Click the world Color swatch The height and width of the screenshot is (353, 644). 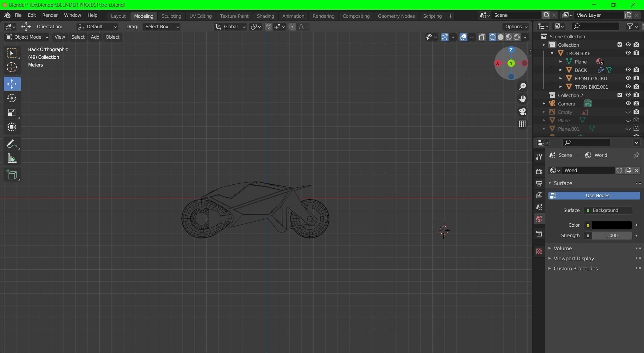click(x=611, y=225)
